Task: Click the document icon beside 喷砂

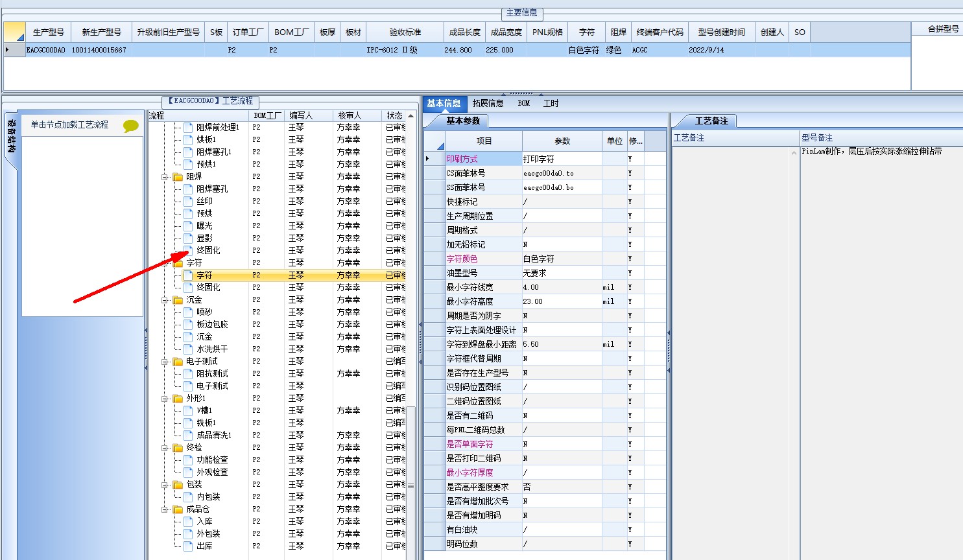Action: coord(188,312)
